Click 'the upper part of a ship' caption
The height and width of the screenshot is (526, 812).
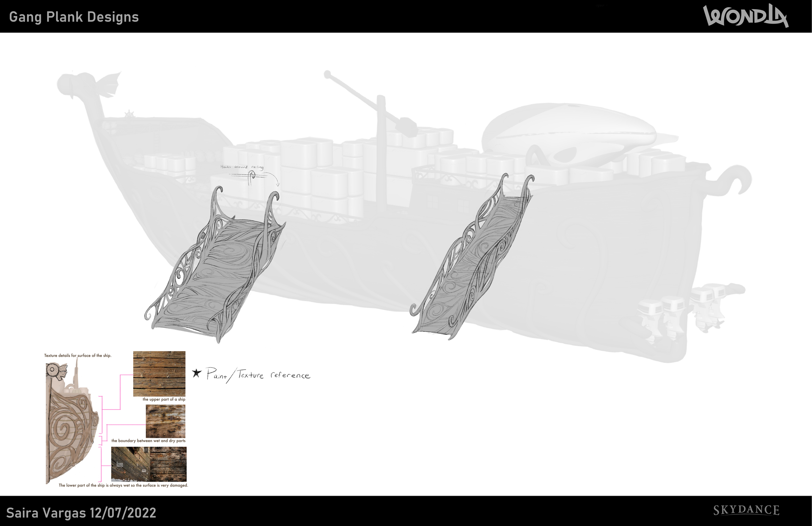click(x=164, y=399)
